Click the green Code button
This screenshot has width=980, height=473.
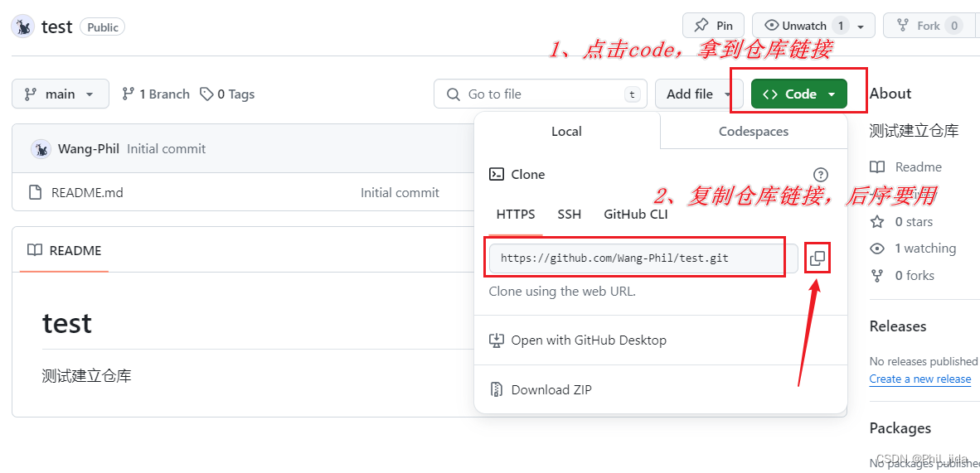(x=798, y=94)
